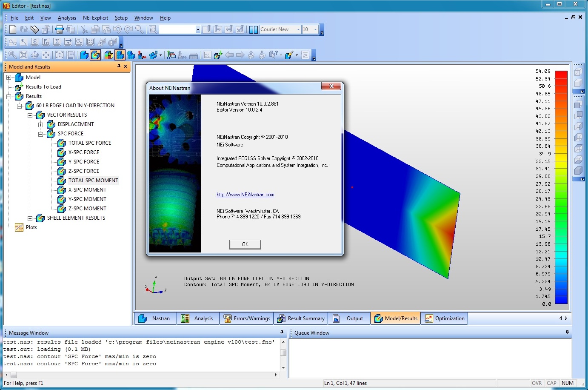
Task: Select the Zoom magnifier tool in view toolbar
Action: pyautogui.click(x=13, y=55)
